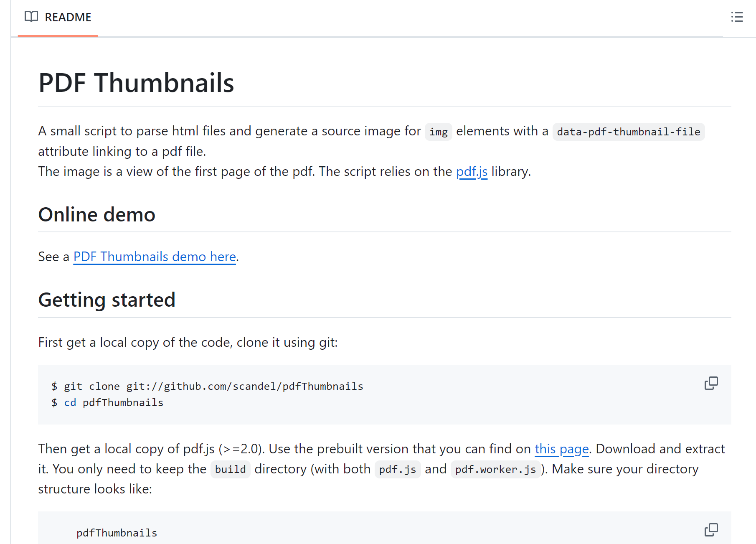756x544 pixels.
Task: Select the data-pdf-thumbnail-file inline code
Action: click(x=628, y=132)
